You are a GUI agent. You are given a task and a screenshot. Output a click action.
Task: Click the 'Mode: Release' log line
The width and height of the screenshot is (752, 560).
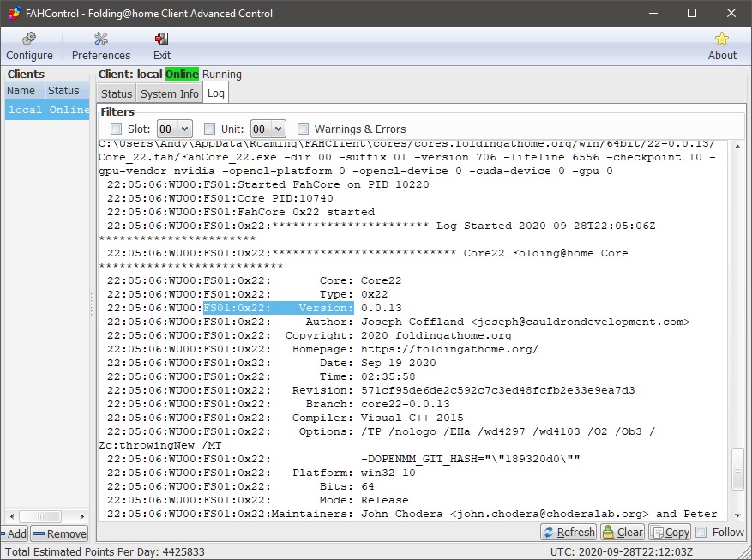[257, 500]
